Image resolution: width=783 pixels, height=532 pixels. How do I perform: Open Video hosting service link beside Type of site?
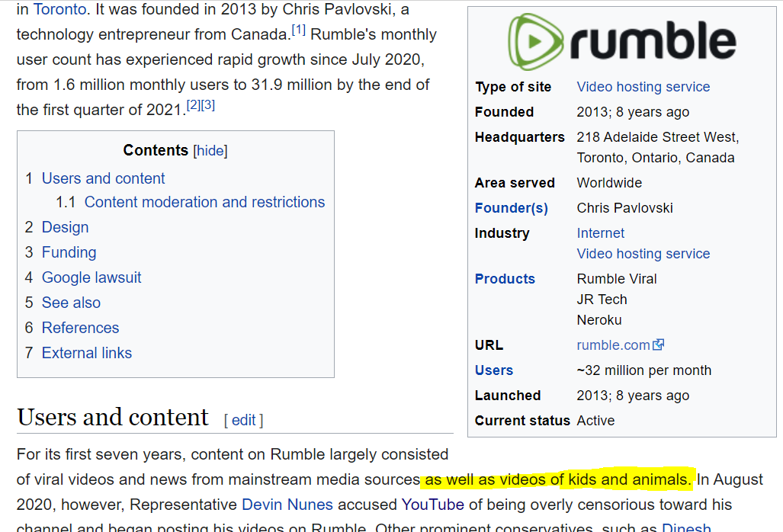pyautogui.click(x=643, y=87)
